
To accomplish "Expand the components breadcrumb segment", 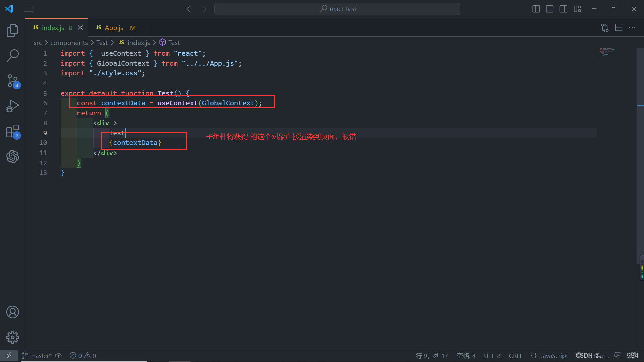I will pos(69,43).
